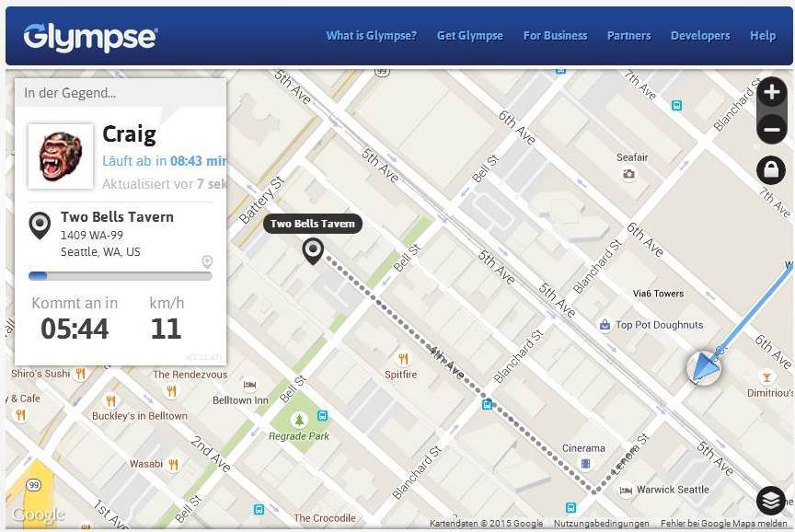The width and height of the screenshot is (795, 532).
Task: Click Craig's avatar thumbnail
Action: pos(61,156)
